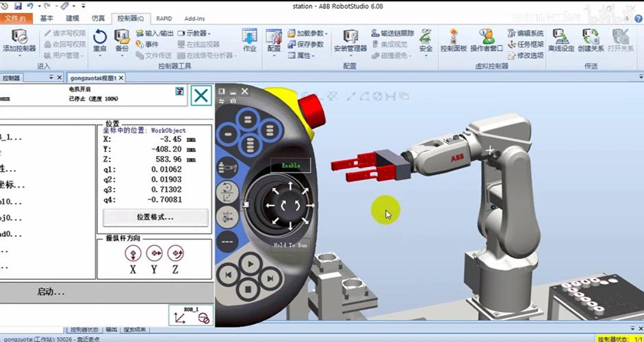The height and width of the screenshot is (342, 644).
Task: Click the FlexPendant step backward button
Action: [229, 275]
